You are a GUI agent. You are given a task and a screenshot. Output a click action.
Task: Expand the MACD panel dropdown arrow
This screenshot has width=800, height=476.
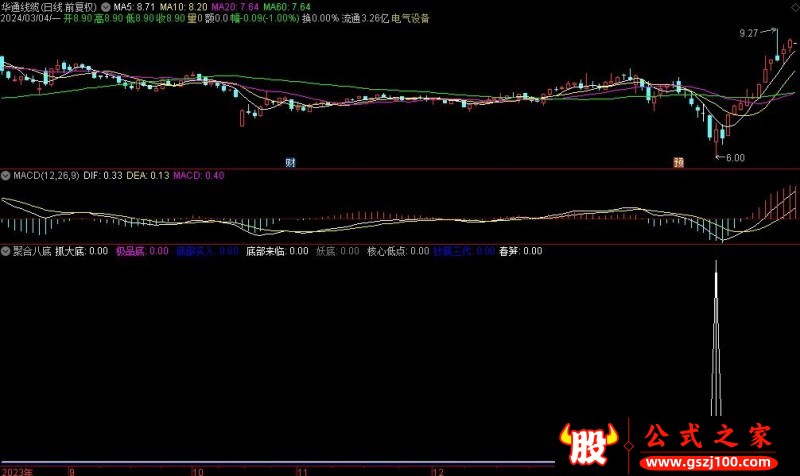[7, 175]
